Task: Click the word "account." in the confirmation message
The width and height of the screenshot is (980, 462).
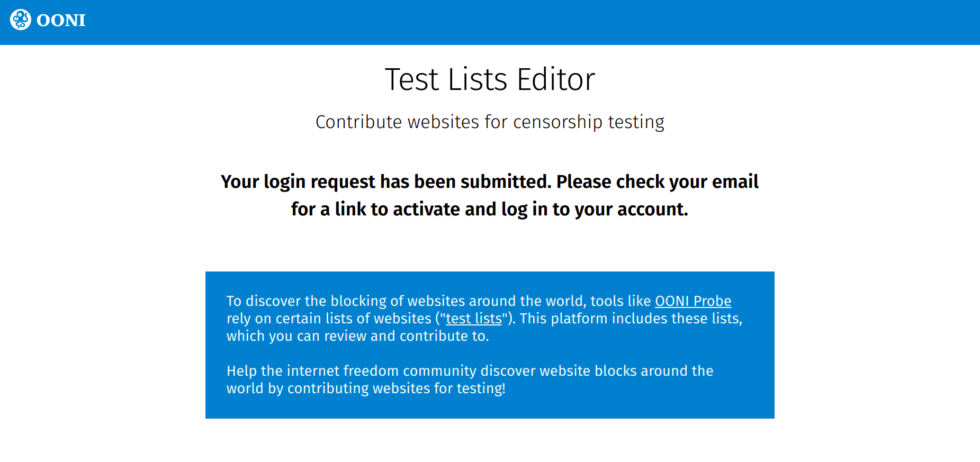Action: [x=652, y=209]
